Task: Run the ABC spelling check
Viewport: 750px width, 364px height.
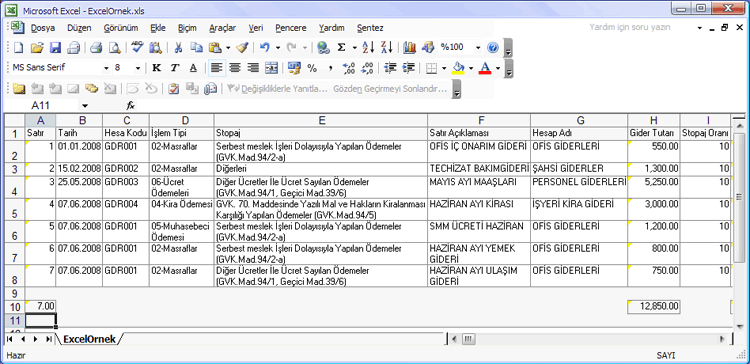Action: coord(138,47)
